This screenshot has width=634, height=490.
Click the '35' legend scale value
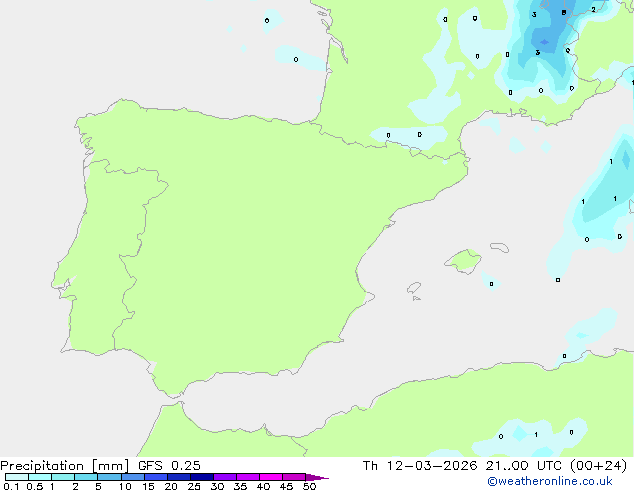[240, 486]
